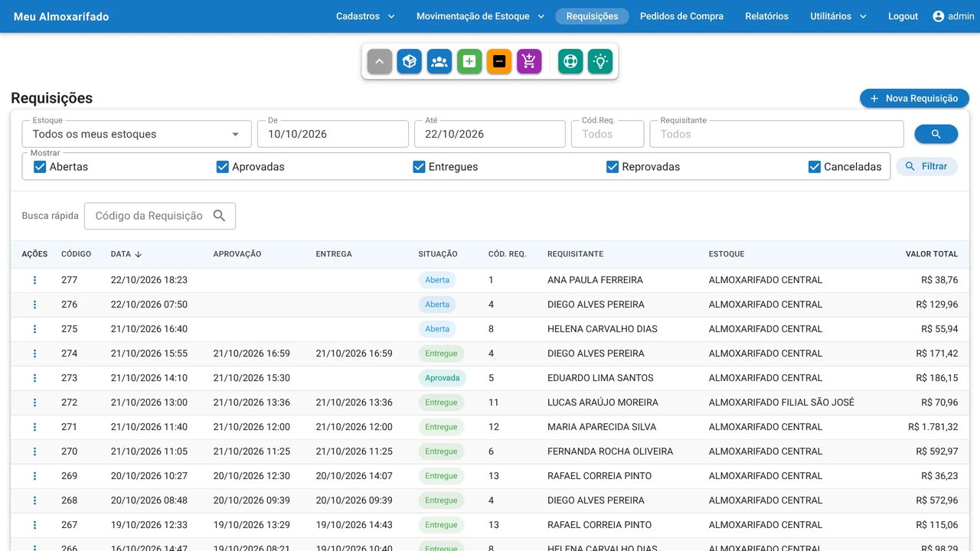Image resolution: width=980 pixels, height=551 pixels.
Task: Expand the Utilitários menu
Action: coord(838,16)
